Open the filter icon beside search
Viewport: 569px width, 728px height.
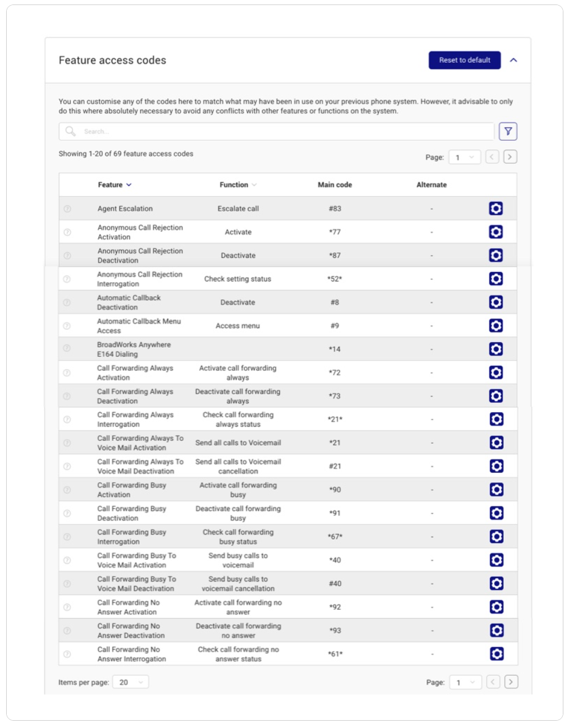[x=507, y=131]
